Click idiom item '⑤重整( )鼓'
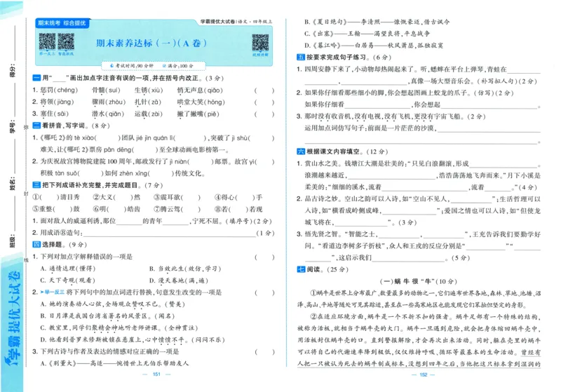 pyautogui.click(x=56, y=209)
